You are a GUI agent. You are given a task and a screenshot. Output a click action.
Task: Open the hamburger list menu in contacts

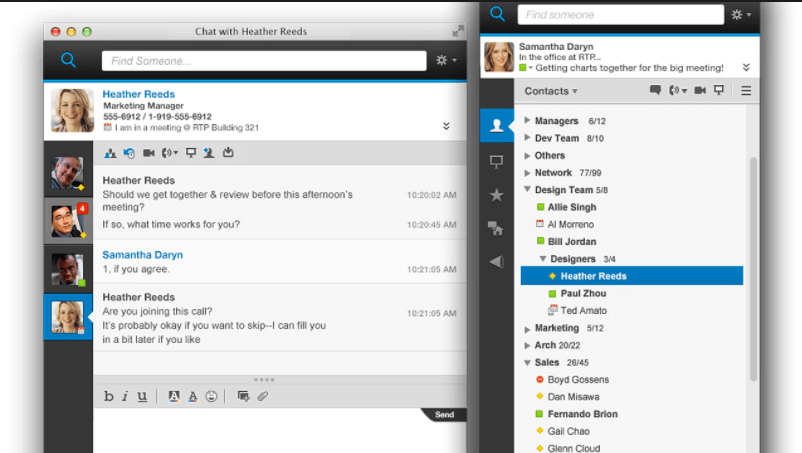(x=746, y=90)
